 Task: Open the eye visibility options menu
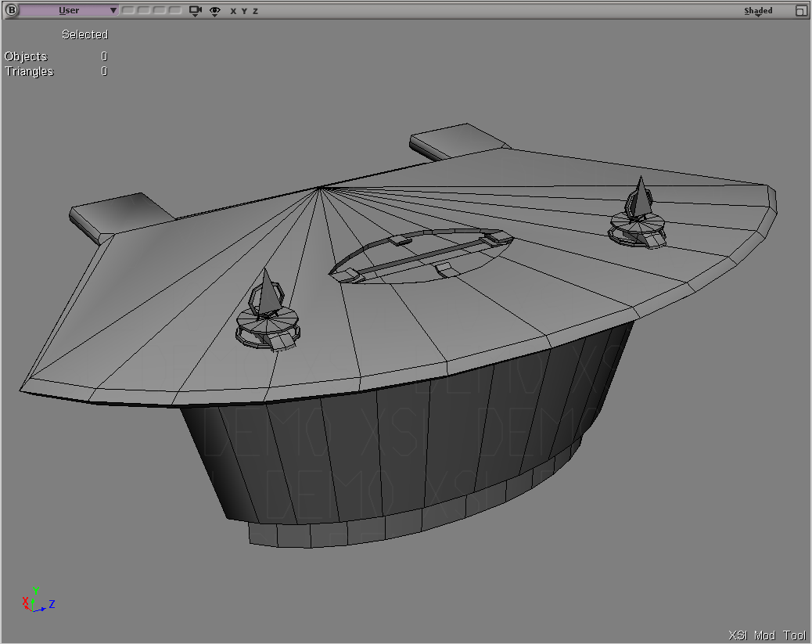pyautogui.click(x=215, y=11)
